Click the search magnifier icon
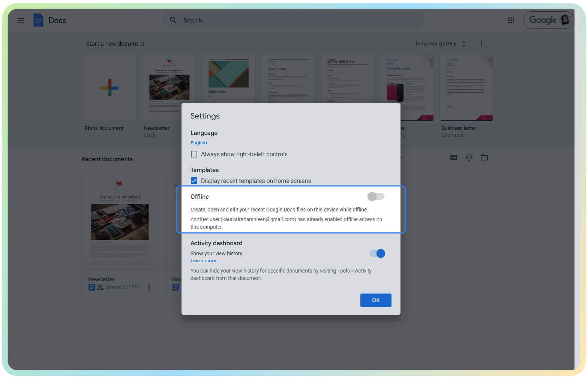 pyautogui.click(x=173, y=20)
